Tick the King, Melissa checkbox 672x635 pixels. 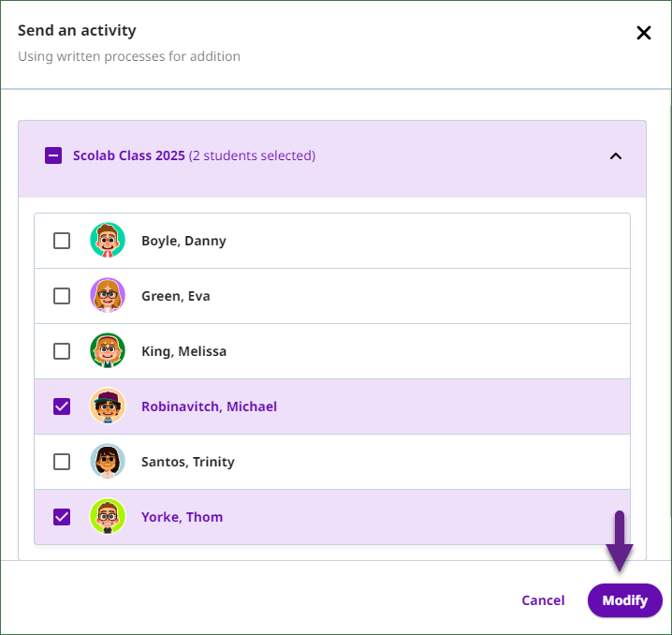(x=62, y=351)
